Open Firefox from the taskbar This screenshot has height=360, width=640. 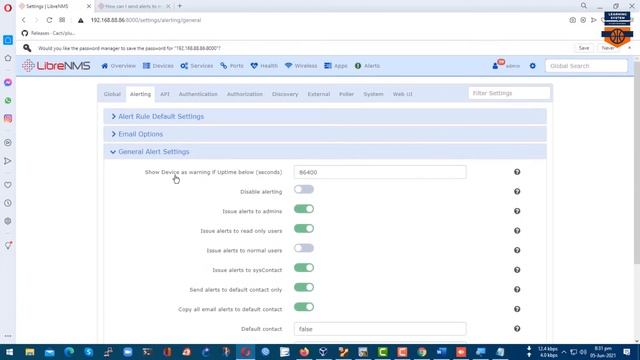[x=304, y=352]
